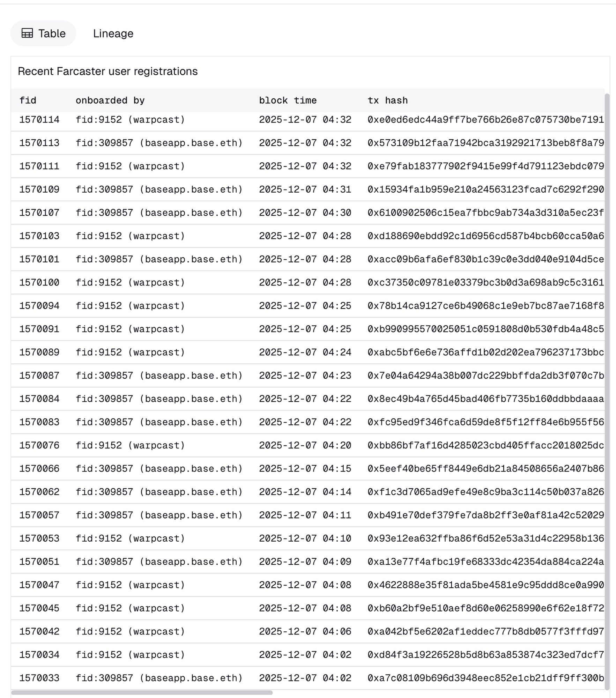Click the vertical scrollbar of the table
The image size is (616, 698).
(x=607, y=244)
